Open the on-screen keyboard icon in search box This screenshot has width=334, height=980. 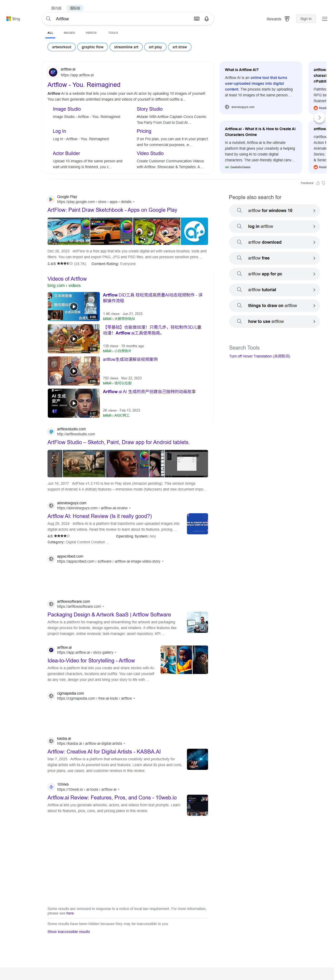pyautogui.click(x=197, y=19)
